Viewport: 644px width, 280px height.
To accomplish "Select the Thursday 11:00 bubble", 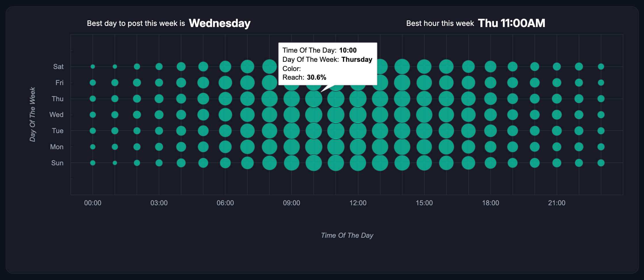I will (336, 99).
